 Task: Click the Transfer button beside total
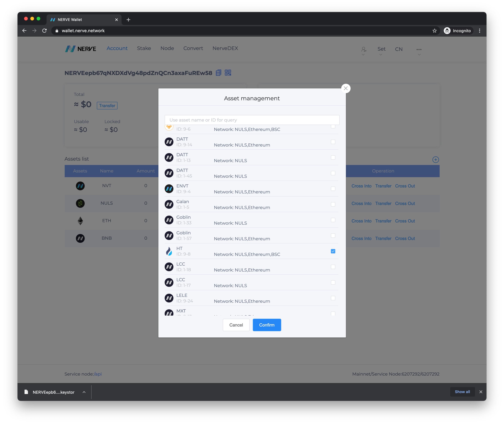107,105
